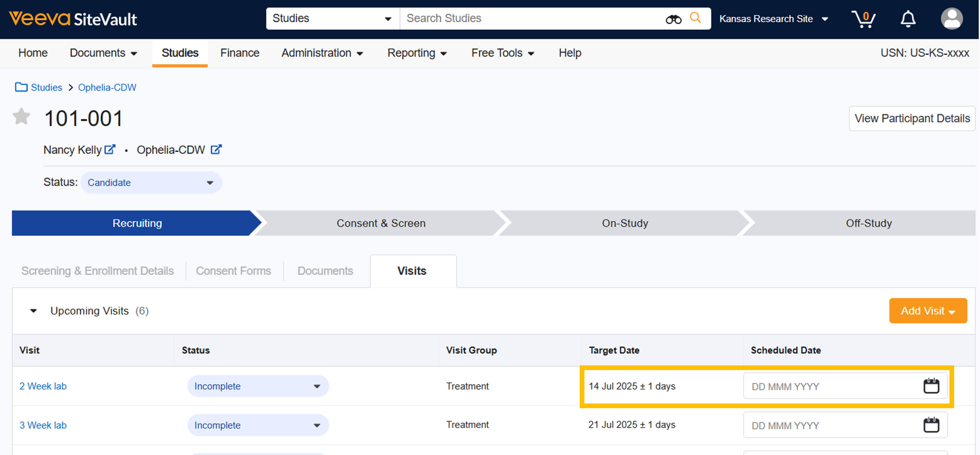Open the Kansas Research Site selector

(773, 19)
